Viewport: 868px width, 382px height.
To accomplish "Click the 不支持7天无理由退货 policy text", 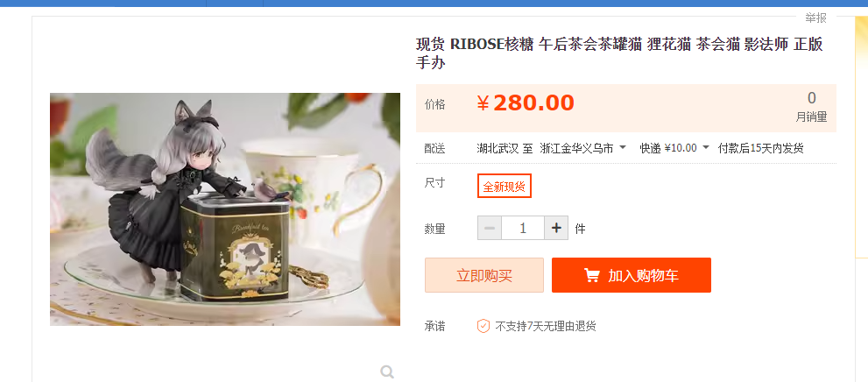I will coord(546,326).
